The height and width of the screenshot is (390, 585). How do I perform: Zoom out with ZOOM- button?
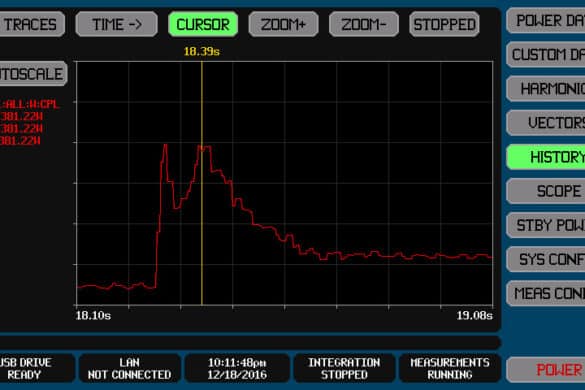pos(364,24)
